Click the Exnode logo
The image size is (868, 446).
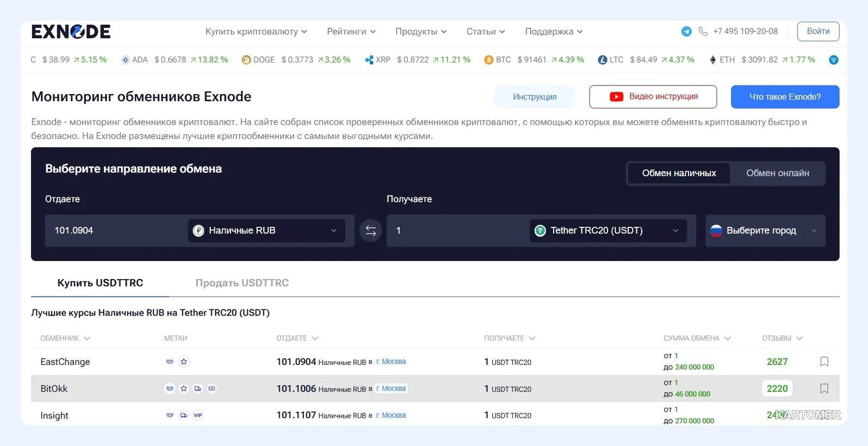pyautogui.click(x=71, y=32)
